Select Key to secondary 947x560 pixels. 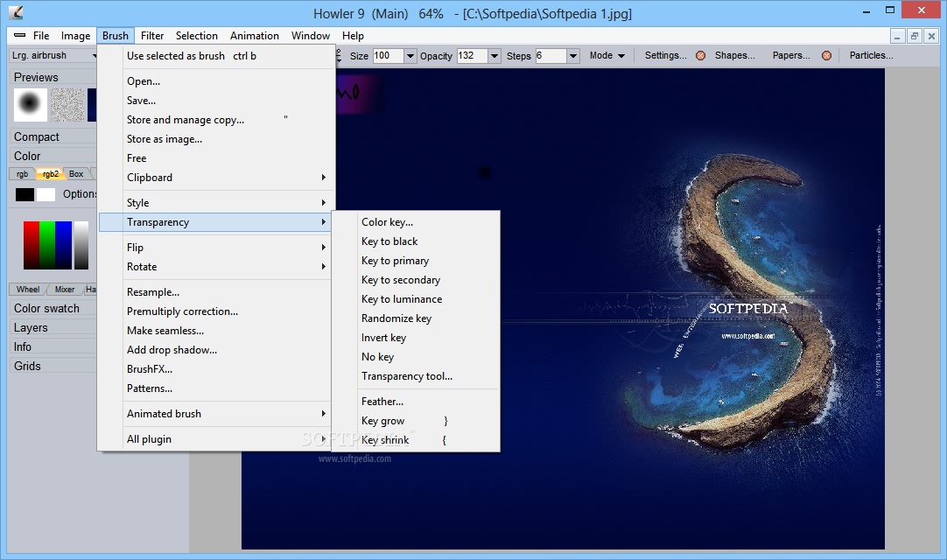click(416, 280)
